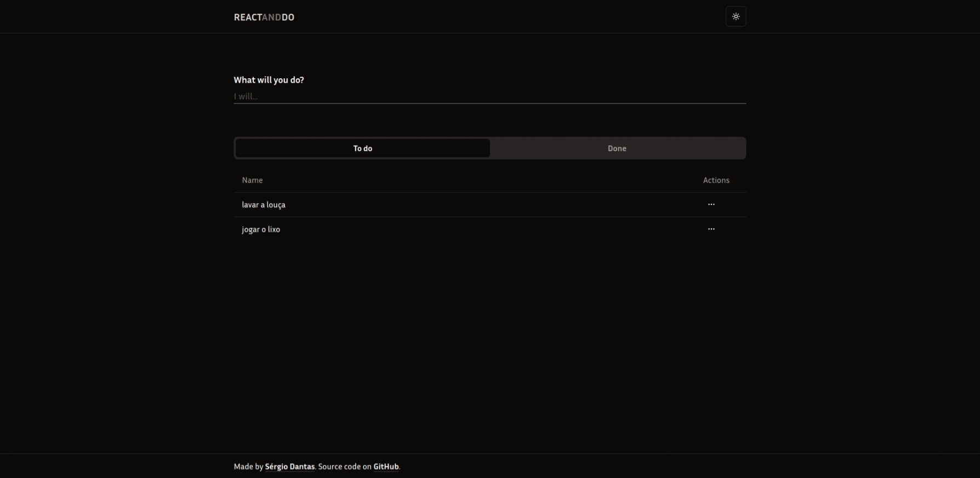Open actions menu for jogar o lixo
Image resolution: width=980 pixels, height=478 pixels.
coord(711,229)
